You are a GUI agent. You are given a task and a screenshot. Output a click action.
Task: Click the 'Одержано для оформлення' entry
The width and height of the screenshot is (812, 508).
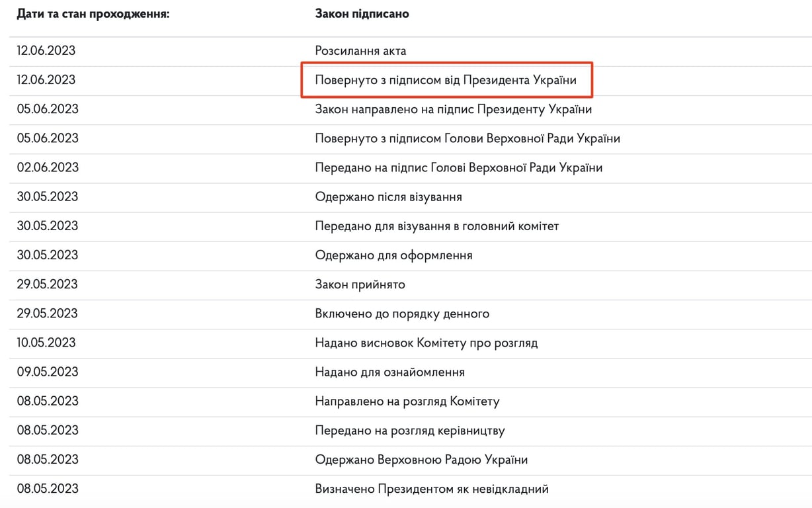pos(393,255)
